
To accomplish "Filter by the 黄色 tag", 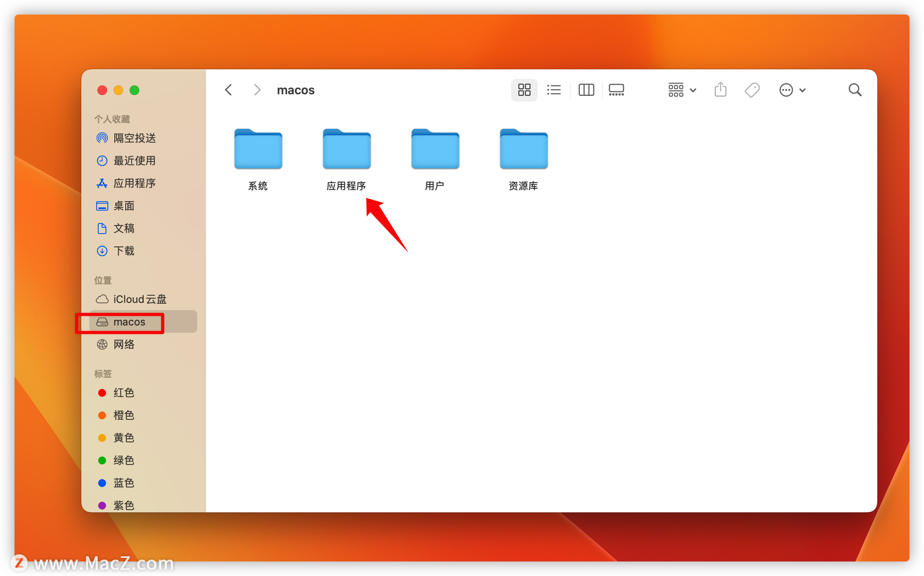I will [143, 438].
